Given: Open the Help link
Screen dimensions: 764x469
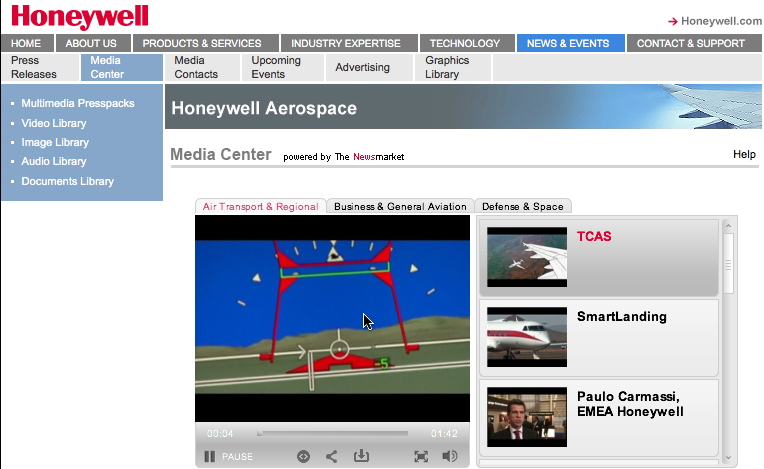Looking at the screenshot, I should tap(744, 155).
